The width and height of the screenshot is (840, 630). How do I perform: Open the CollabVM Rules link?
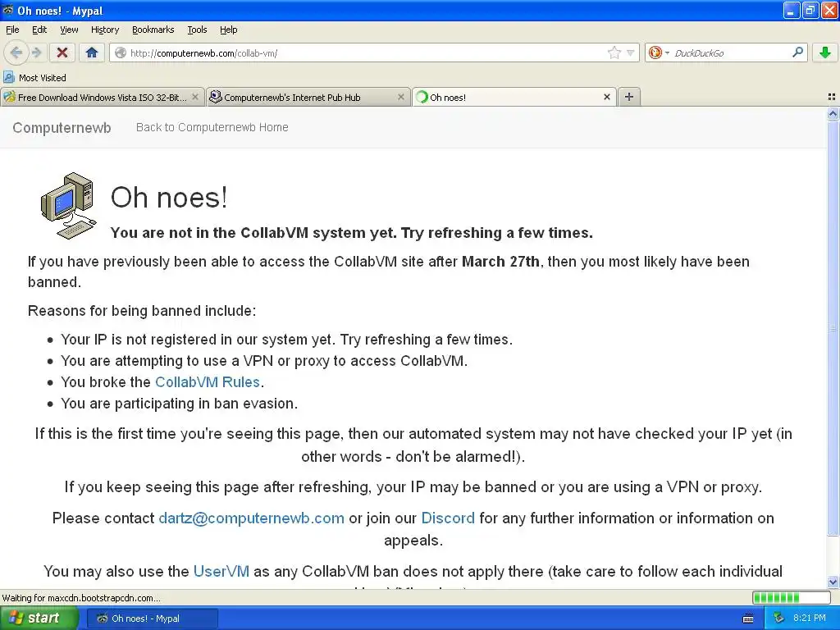point(208,382)
